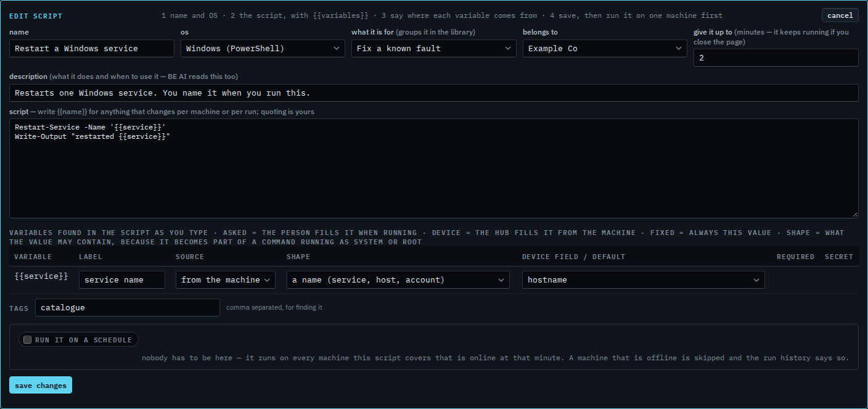Click the 'VARIABLE' column header
Screen dimensions: 868x409
pyautogui.click(x=33, y=257)
